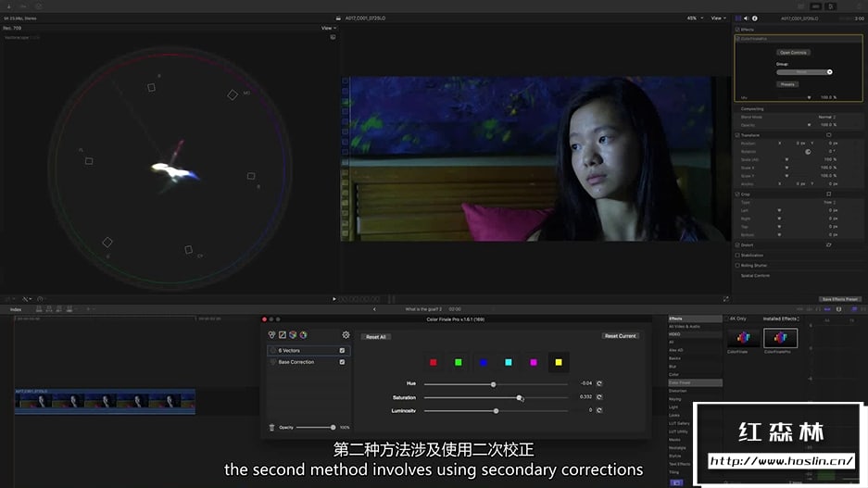
Task: Add a six-vector layer via color wheel icon
Action: [303, 334]
